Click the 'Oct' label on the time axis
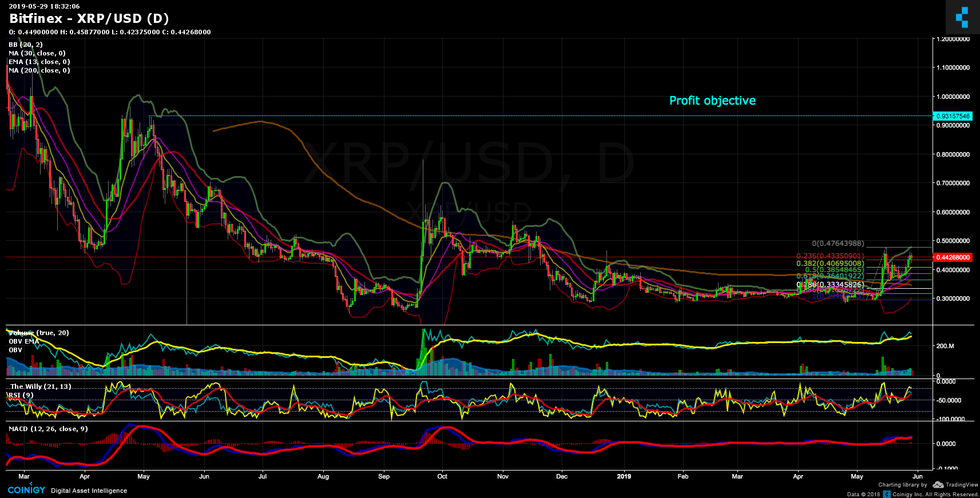Screen dimensions: 980x498 [x=442, y=476]
